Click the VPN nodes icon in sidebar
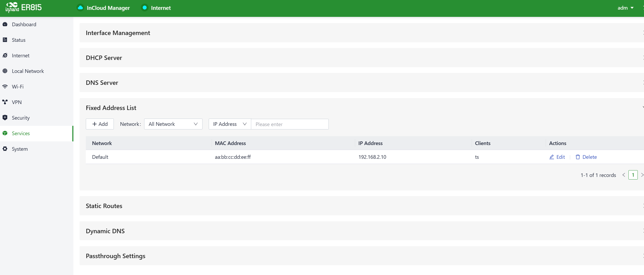 click(x=5, y=102)
